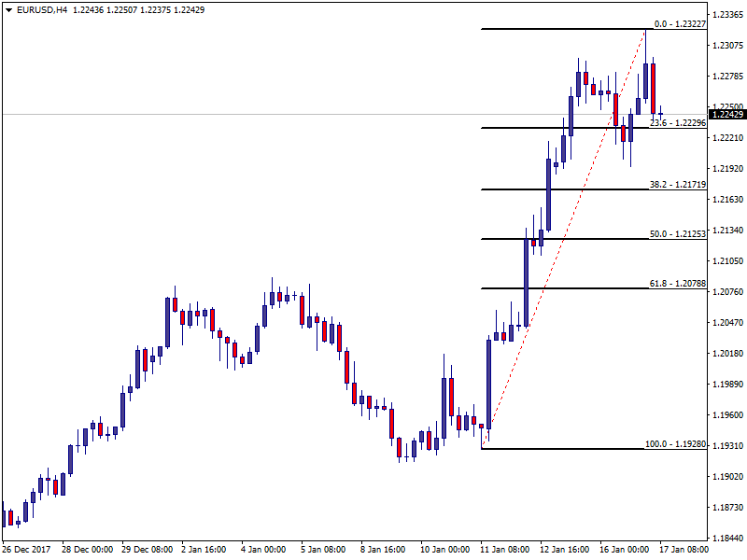Click the 1.18440 value on price axis
The height and width of the screenshot is (560, 747).
click(x=726, y=539)
